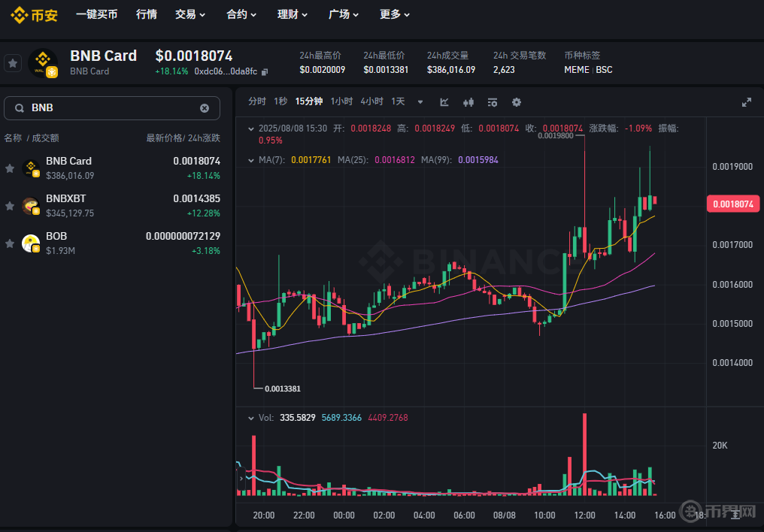The height and width of the screenshot is (532, 764).
Task: Select MA(25) value 0.0016812
Action: coord(395,160)
